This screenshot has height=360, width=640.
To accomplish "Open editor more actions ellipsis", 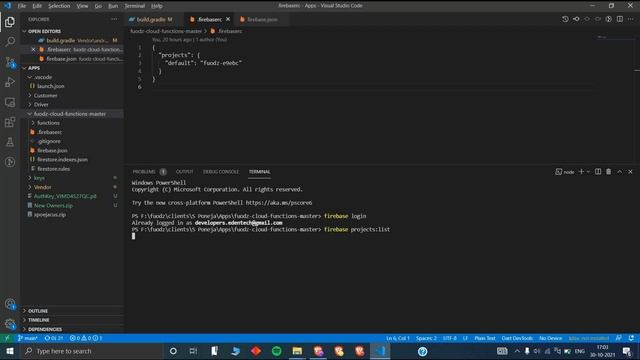I will tap(631, 19).
